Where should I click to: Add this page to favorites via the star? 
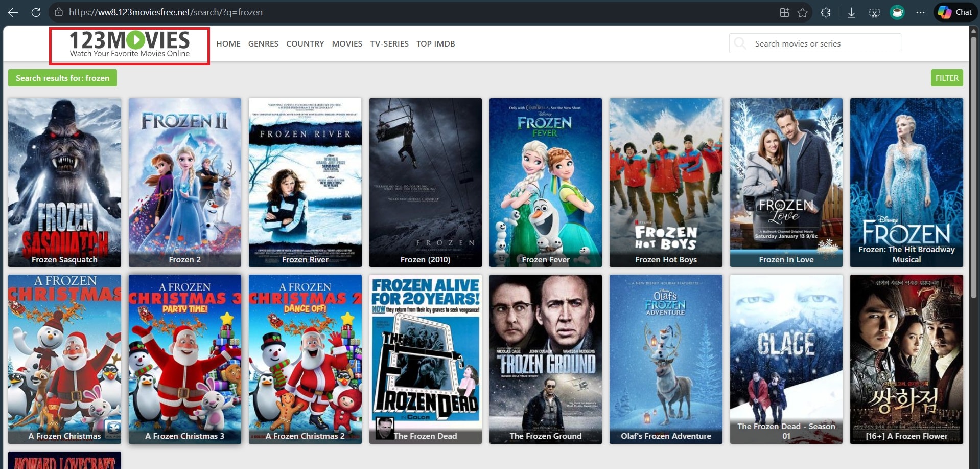pyautogui.click(x=803, y=12)
